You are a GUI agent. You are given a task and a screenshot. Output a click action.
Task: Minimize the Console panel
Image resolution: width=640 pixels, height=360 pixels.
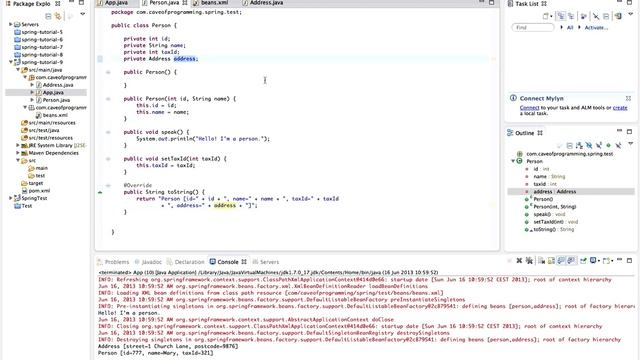pos(620,260)
